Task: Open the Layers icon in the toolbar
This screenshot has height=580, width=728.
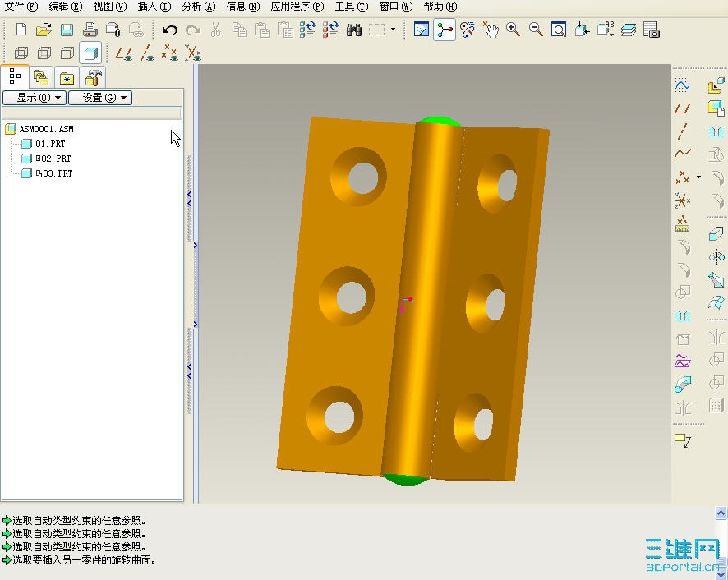Action: 629,30
